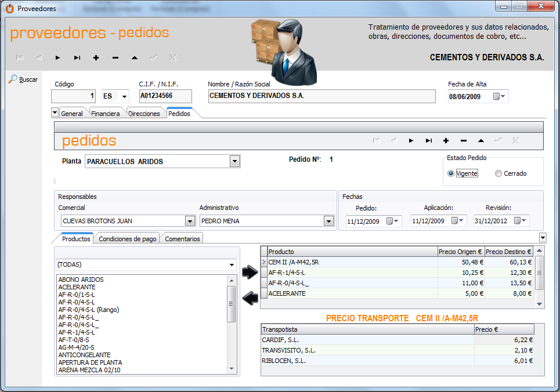Click the Nombre / Razón Social field

pos(321,96)
